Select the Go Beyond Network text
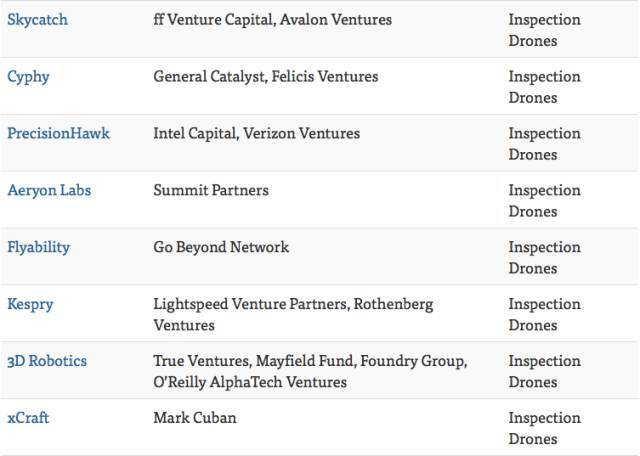 point(221,247)
